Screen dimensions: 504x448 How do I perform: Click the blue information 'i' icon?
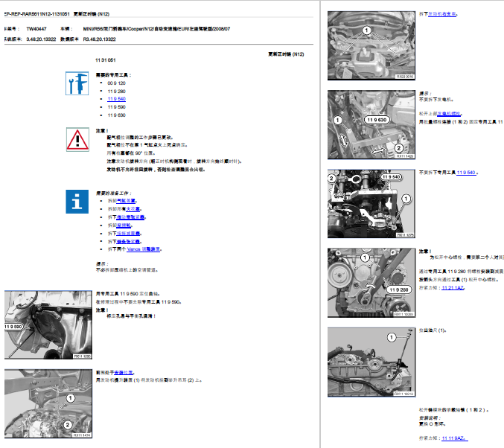tap(77, 202)
